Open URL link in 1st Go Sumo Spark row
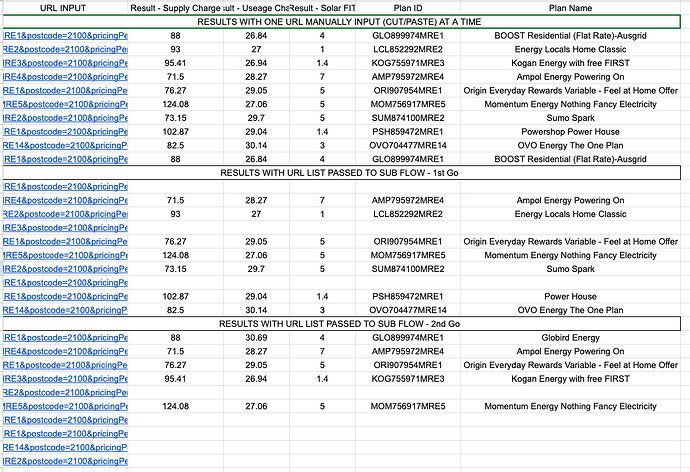The height and width of the screenshot is (472, 690). [x=65, y=269]
